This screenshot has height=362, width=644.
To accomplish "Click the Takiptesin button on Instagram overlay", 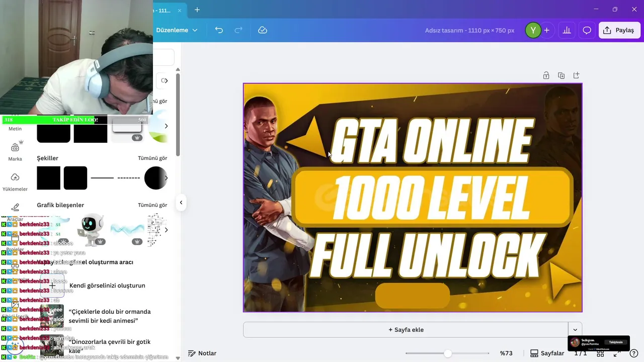I will tap(615, 342).
